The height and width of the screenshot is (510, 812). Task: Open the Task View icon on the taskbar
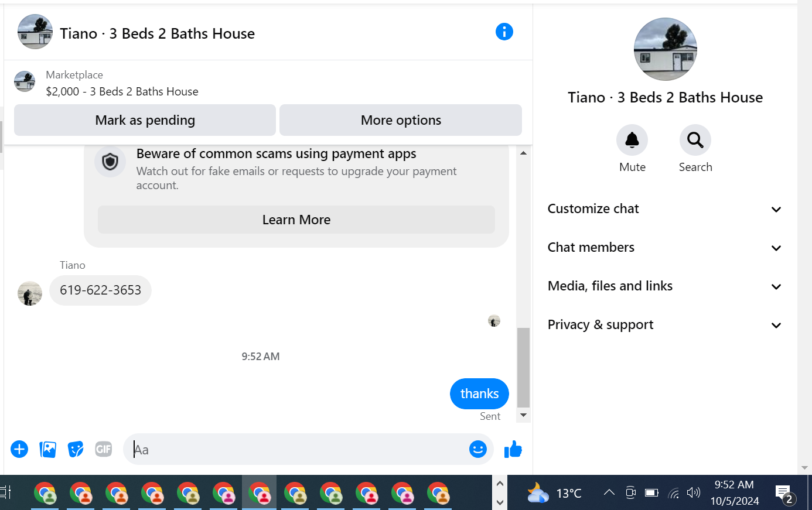point(6,492)
